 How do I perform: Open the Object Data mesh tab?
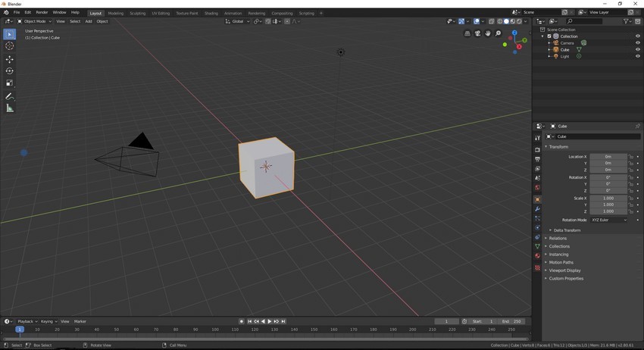coord(537,246)
